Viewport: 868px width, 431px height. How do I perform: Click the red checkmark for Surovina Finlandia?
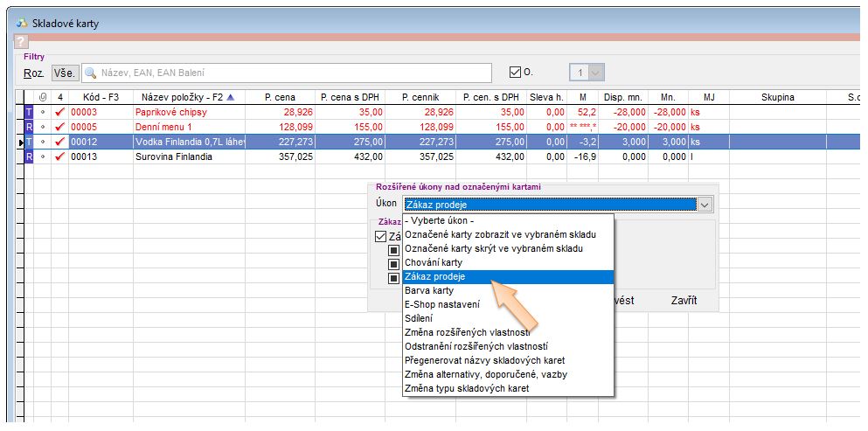[59, 157]
